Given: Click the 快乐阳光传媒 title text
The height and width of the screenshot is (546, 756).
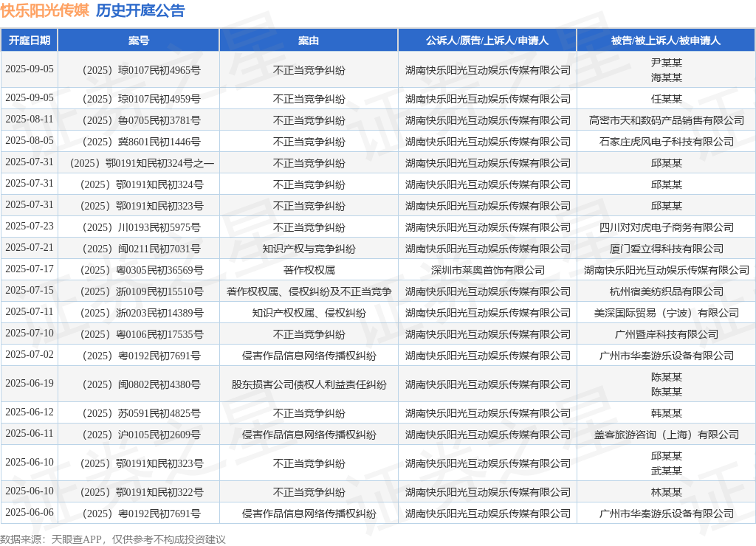Looking at the screenshot, I should (x=45, y=10).
